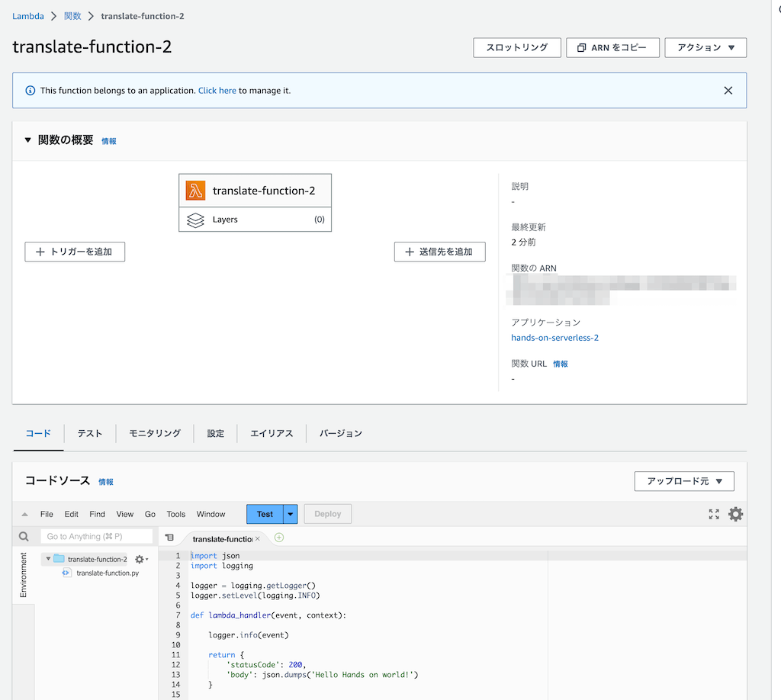Click the translate-function-2 folder icon
This screenshot has width=781, height=700.
(59, 559)
